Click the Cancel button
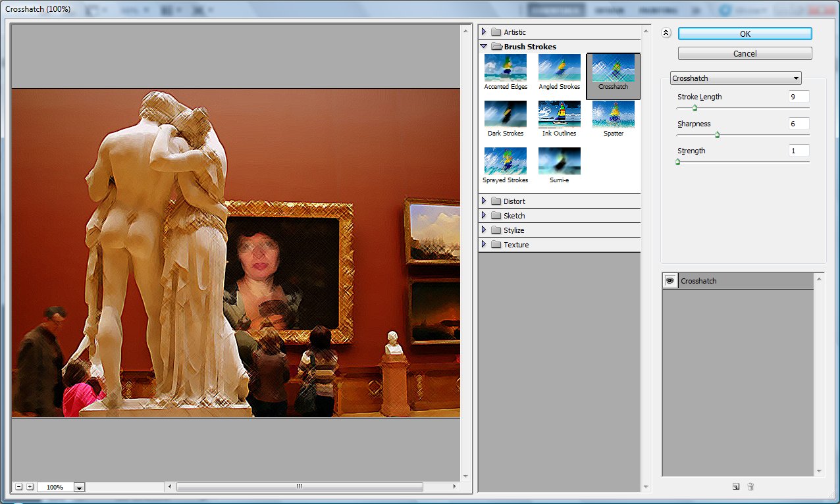This screenshot has height=504, width=840. pos(745,53)
